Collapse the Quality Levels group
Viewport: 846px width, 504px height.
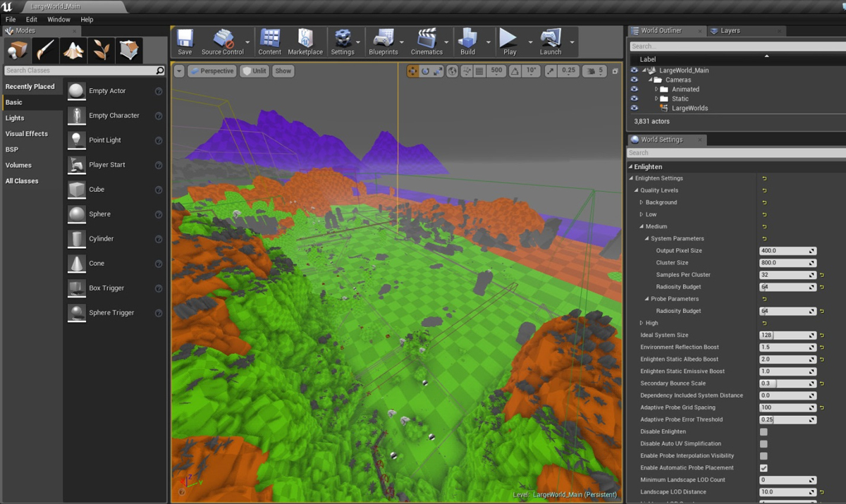click(636, 190)
